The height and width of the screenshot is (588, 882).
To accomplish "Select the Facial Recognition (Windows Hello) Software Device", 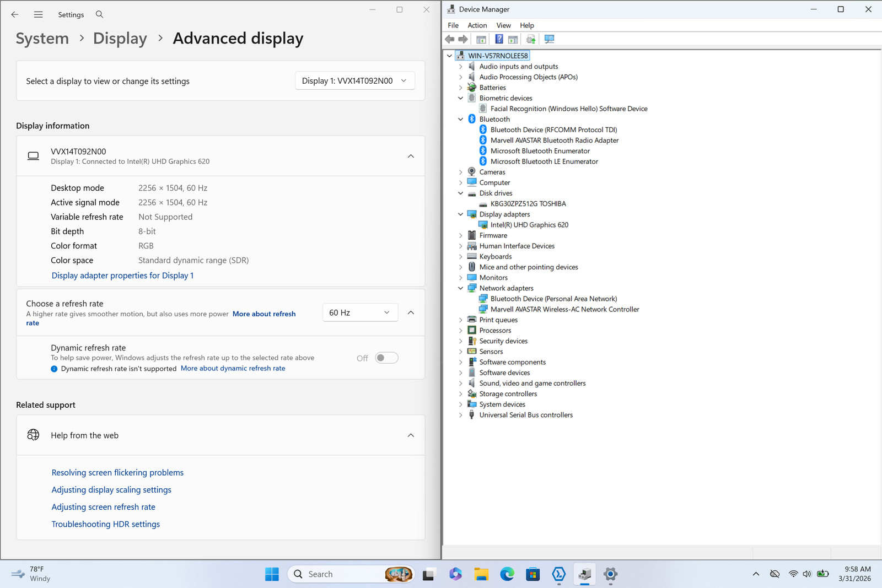I will pyautogui.click(x=569, y=109).
